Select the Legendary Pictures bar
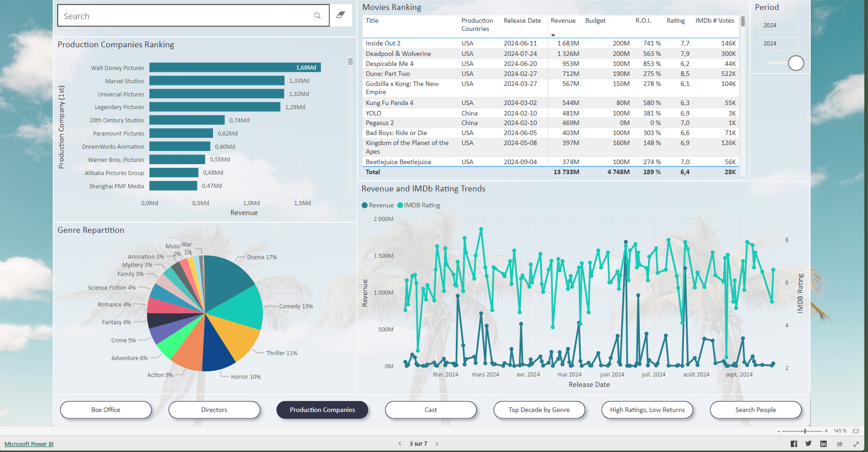The width and height of the screenshot is (868, 452). tap(215, 107)
